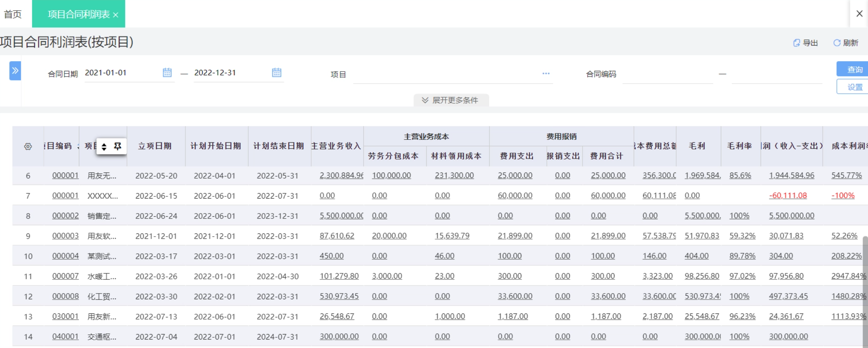Open the end date calendar picker
The image size is (868, 348).
276,73
